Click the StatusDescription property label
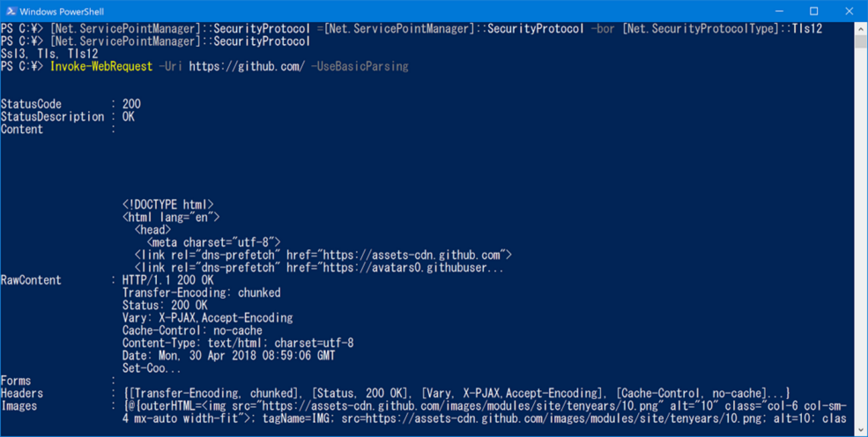 click(52, 117)
